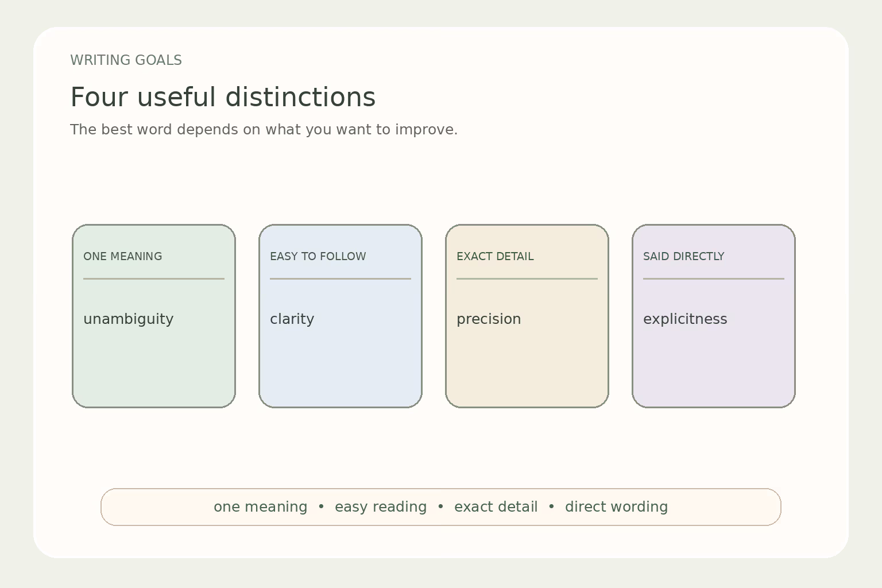This screenshot has width=882, height=588.
Task: Select the 'unambiguity' word in the green card
Action: [128, 319]
